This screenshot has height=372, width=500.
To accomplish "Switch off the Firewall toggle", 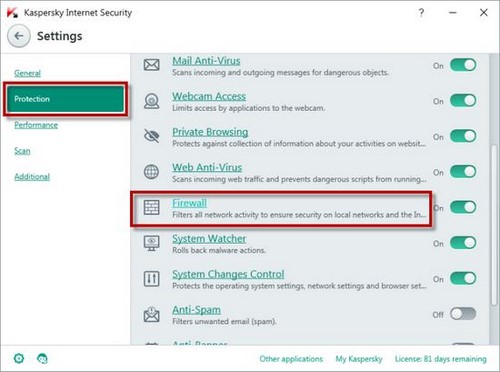I will (463, 207).
